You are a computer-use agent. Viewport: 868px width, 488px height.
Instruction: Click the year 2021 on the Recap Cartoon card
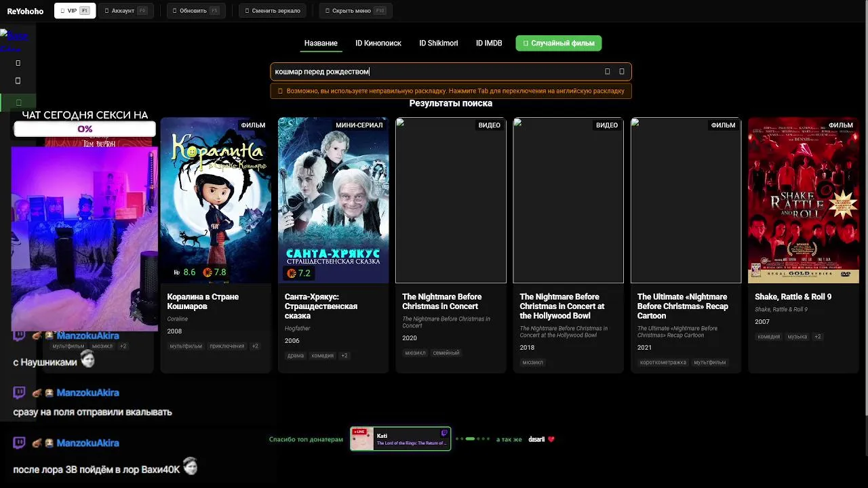[x=644, y=348]
